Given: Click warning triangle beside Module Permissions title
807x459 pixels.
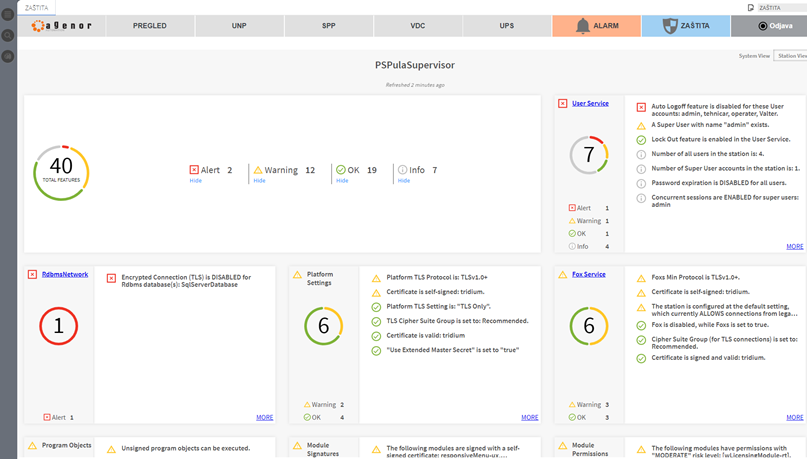Looking at the screenshot, I should (x=563, y=446).
